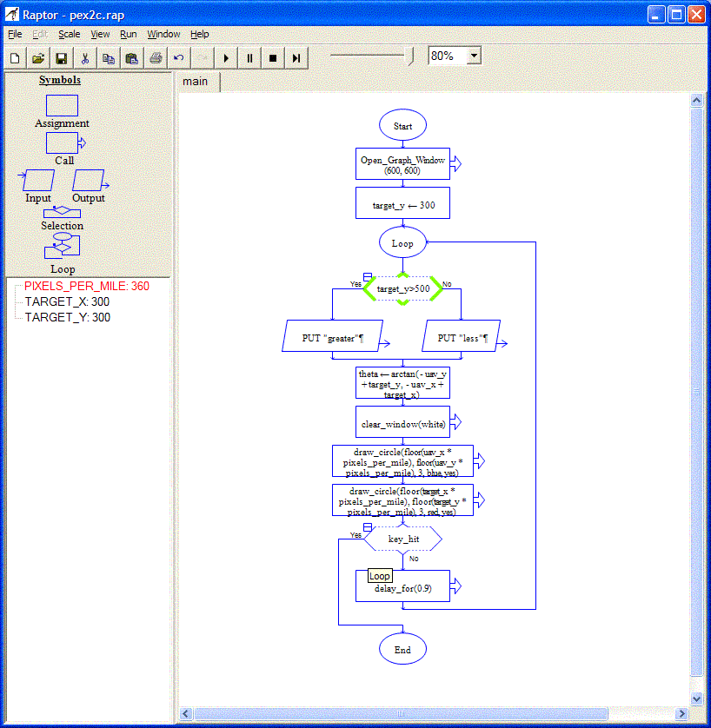Undo the last action
The width and height of the screenshot is (711, 728).
[179, 58]
